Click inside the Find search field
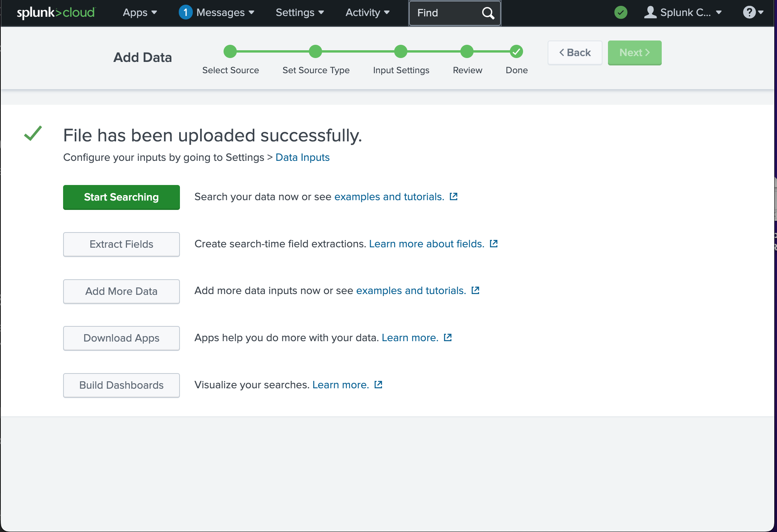Image resolution: width=777 pixels, height=532 pixels. [444, 13]
